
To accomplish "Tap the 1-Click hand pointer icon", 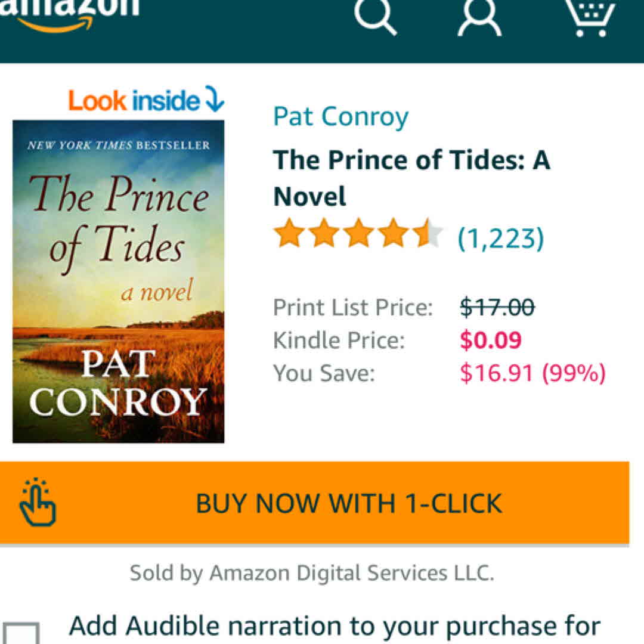I will click(x=38, y=503).
